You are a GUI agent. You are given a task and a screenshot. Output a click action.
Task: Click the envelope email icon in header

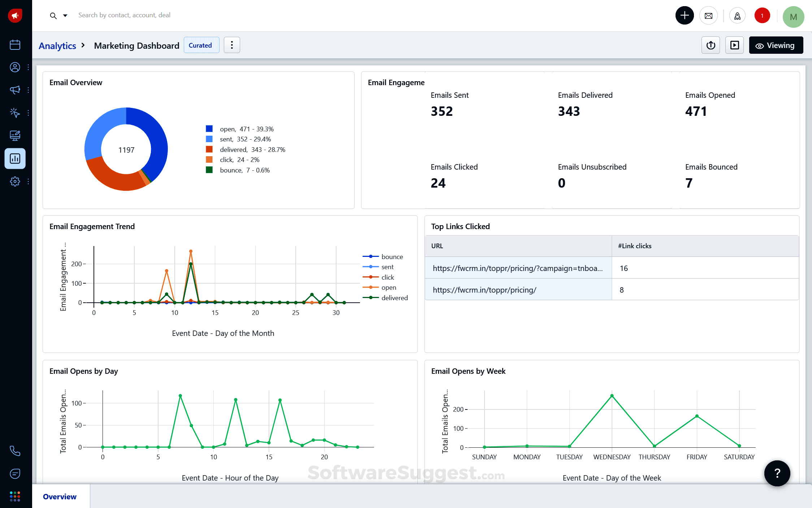click(x=708, y=16)
